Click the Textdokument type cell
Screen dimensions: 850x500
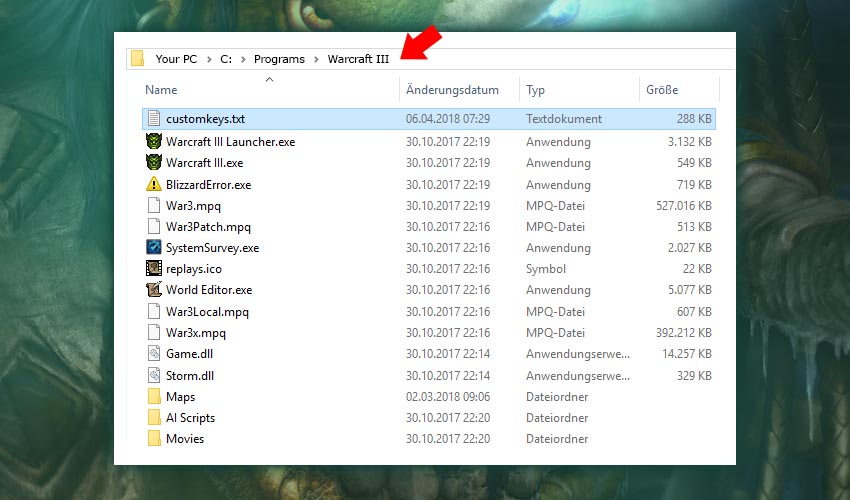pos(564,119)
